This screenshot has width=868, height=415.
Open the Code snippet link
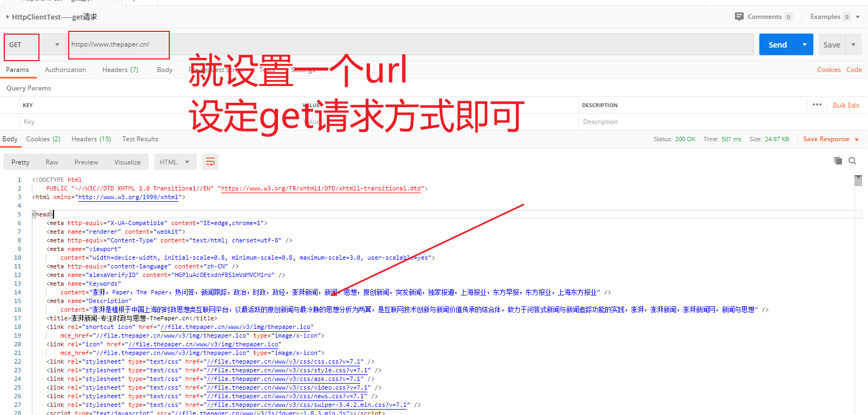pyautogui.click(x=854, y=70)
